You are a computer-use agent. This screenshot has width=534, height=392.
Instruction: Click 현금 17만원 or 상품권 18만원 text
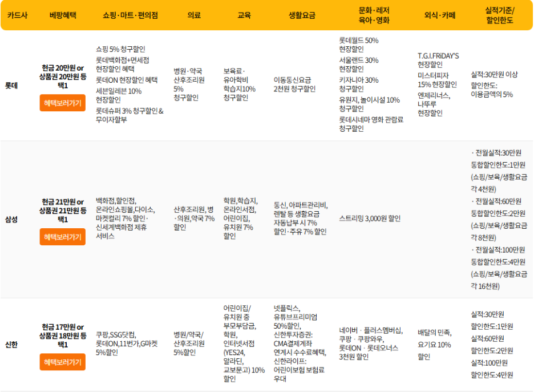pyautogui.click(x=63, y=336)
